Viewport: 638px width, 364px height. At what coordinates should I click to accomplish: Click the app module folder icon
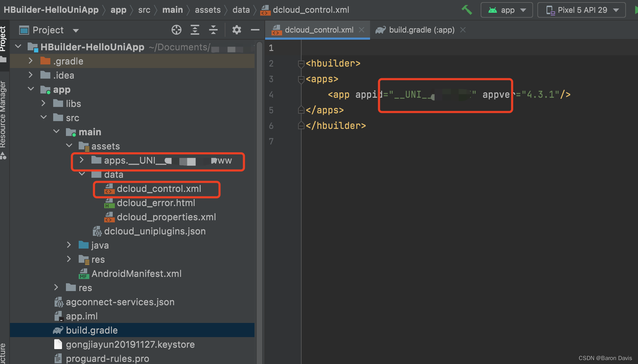(x=45, y=90)
